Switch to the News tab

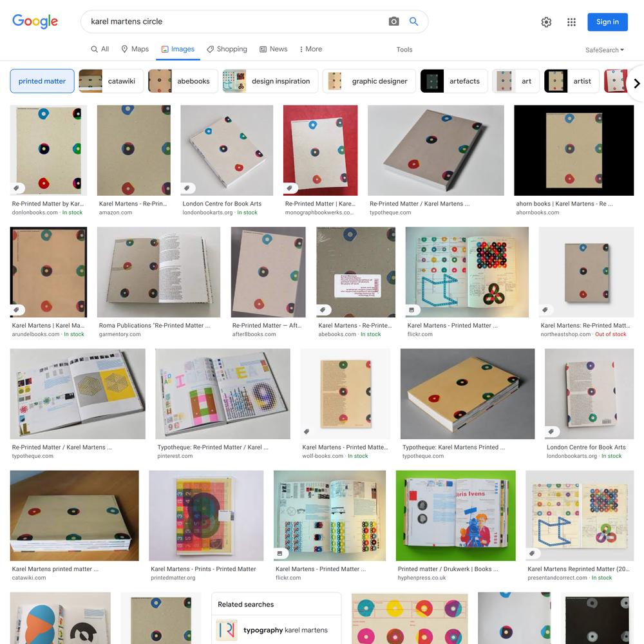tap(274, 50)
